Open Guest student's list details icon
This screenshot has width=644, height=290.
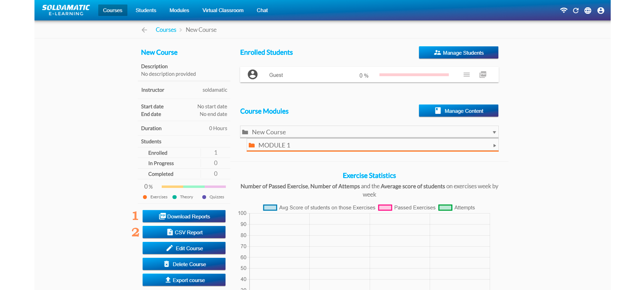tap(467, 75)
